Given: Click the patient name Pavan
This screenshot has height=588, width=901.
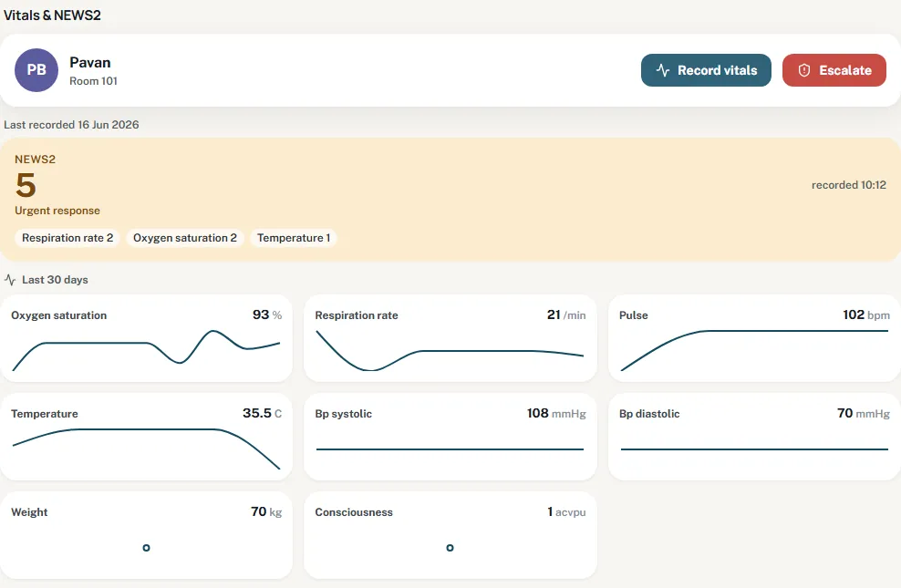Looking at the screenshot, I should 90,63.
